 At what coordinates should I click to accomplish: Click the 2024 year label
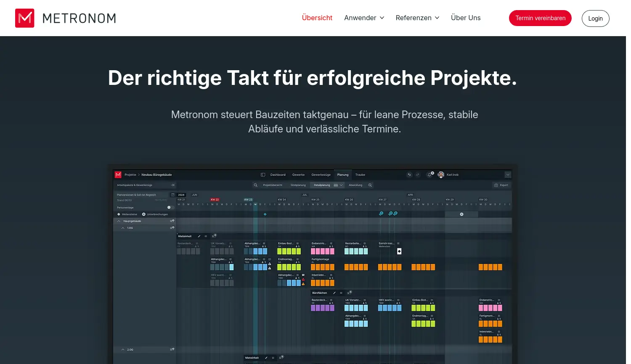181,195
